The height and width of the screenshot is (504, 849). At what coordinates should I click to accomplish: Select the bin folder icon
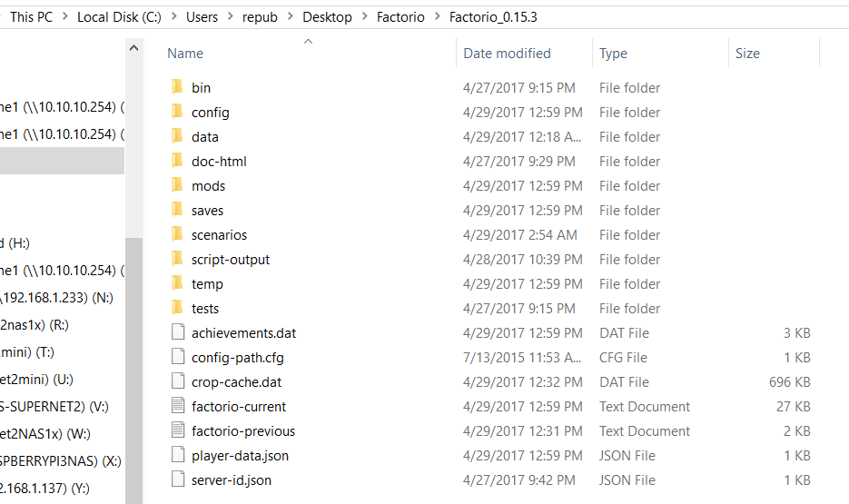(177, 86)
